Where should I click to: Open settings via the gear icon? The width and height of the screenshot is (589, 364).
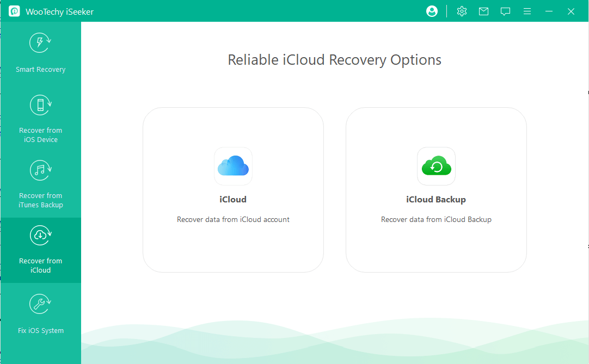[462, 11]
